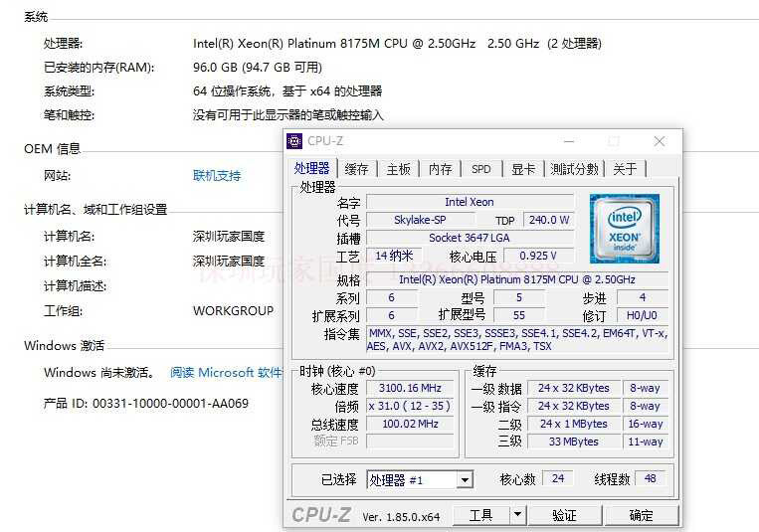The image size is (759, 532).
Task: Click the 工具 button
Action: click(x=481, y=515)
